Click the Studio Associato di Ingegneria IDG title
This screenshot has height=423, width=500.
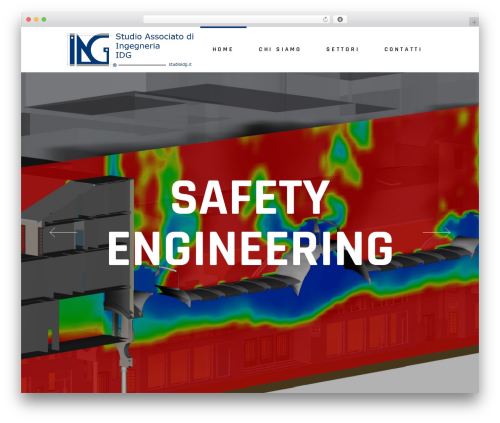coord(154,46)
